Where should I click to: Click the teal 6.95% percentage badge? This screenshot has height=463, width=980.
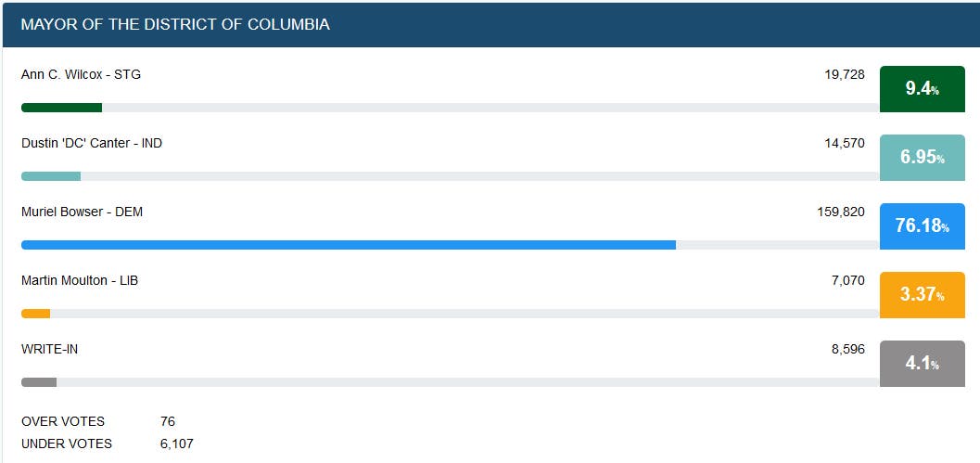[x=922, y=158]
